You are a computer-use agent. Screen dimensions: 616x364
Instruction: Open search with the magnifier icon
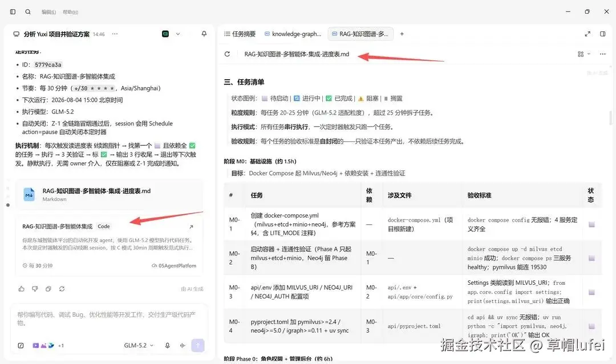click(x=28, y=12)
